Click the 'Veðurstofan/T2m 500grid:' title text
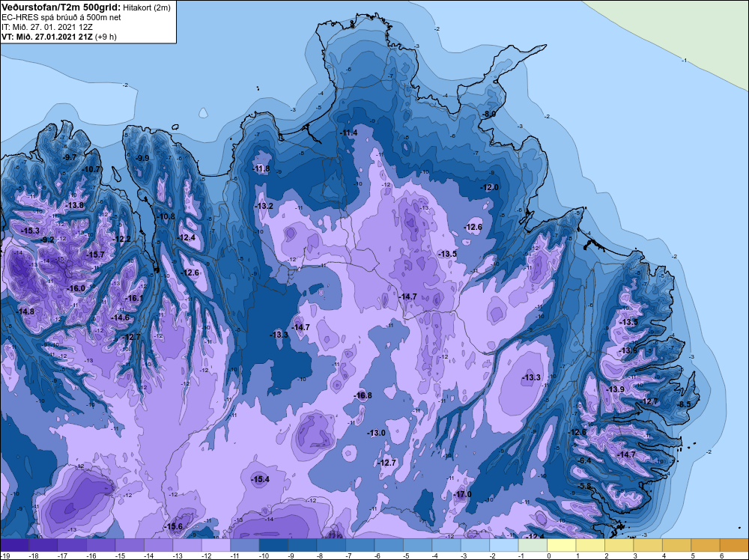The image size is (749, 560). tap(60, 7)
